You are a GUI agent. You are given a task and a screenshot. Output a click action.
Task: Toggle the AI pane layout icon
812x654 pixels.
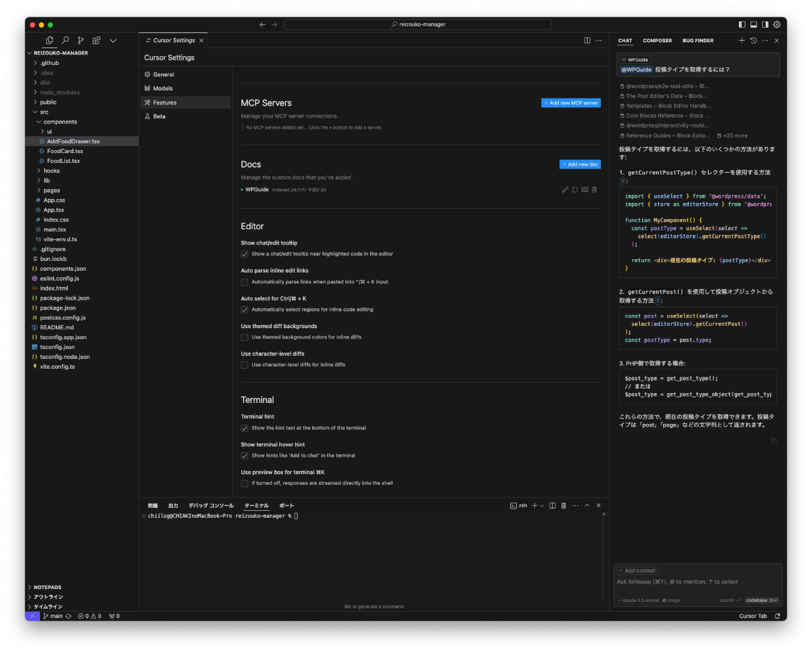[x=765, y=24]
